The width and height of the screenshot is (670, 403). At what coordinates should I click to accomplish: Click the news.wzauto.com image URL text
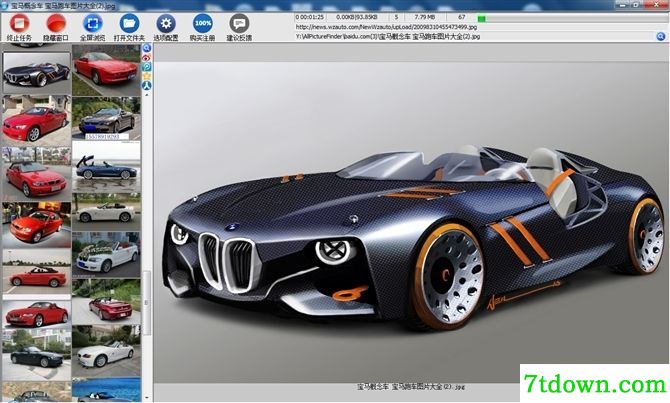coord(386,26)
